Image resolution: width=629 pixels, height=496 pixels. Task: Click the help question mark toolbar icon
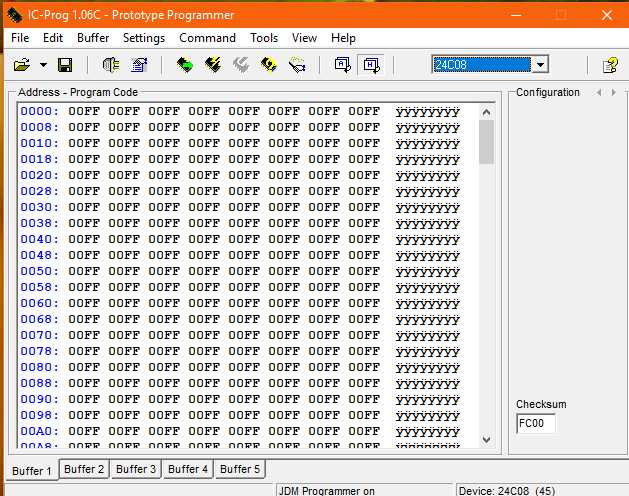610,65
